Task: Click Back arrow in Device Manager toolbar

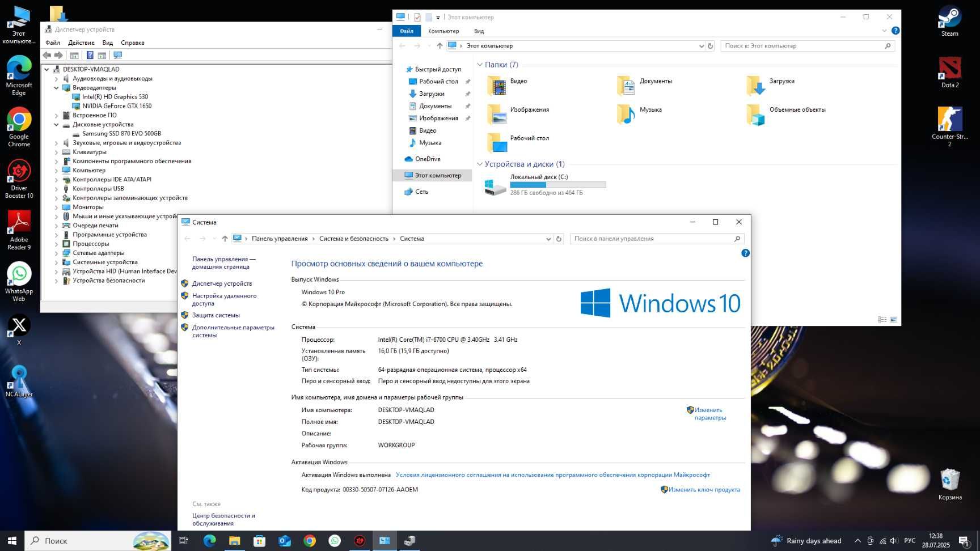Action: [47, 55]
